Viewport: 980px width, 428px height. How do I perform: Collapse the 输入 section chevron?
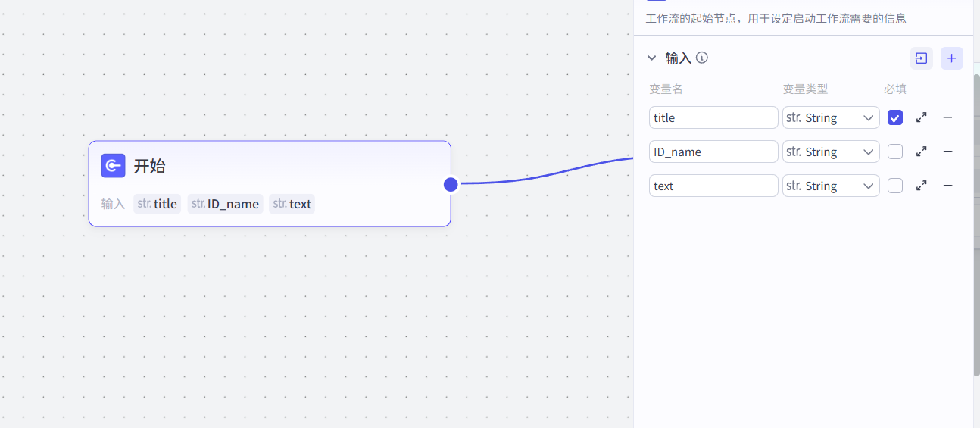click(651, 58)
